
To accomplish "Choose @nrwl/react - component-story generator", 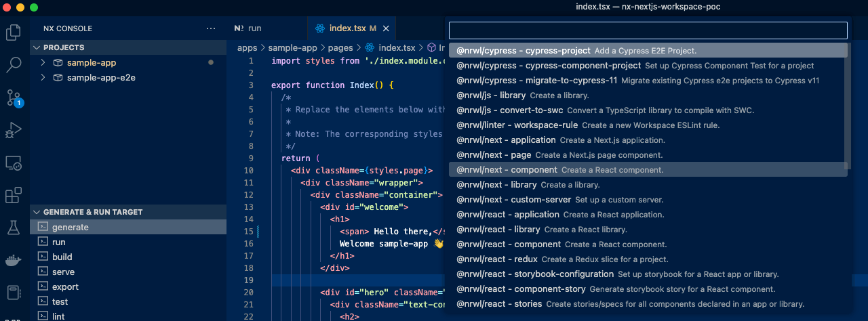I will pos(648,289).
